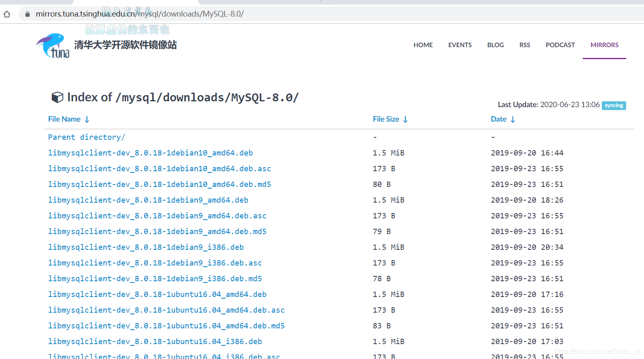The height and width of the screenshot is (359, 644).
Task: Download libmysqlclient-dev_8.0.18-1debian9_amd64.deb
Action: [x=148, y=200]
